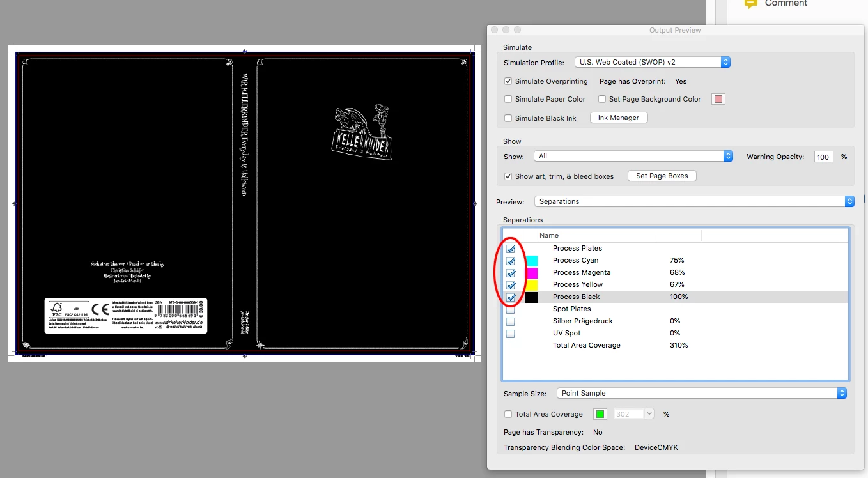
Task: Uncheck the Process Cyan plate
Action: coord(511,261)
